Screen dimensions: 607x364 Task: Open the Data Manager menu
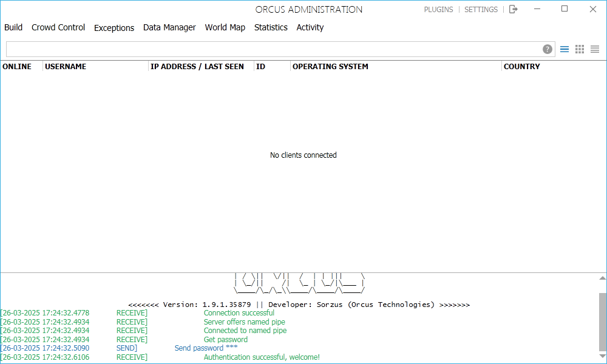point(169,27)
